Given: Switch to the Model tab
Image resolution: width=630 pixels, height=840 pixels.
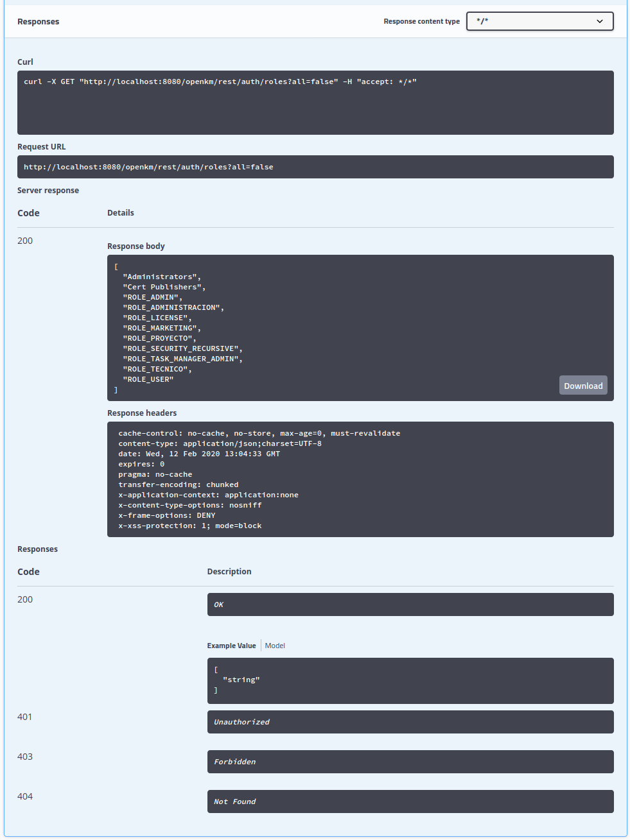Looking at the screenshot, I should (x=275, y=646).
